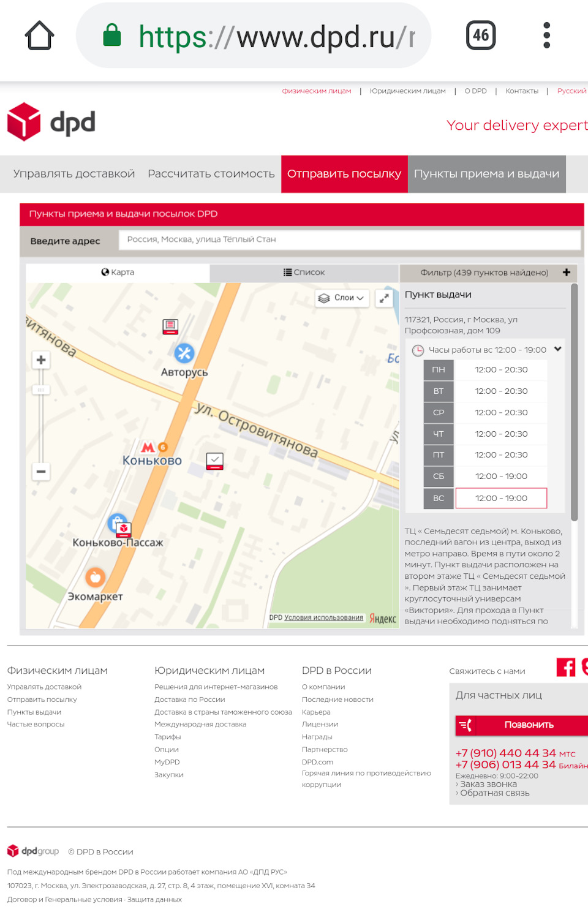Switch to the Карта tab
Viewport: 588px width, 920px height.
pos(118,273)
